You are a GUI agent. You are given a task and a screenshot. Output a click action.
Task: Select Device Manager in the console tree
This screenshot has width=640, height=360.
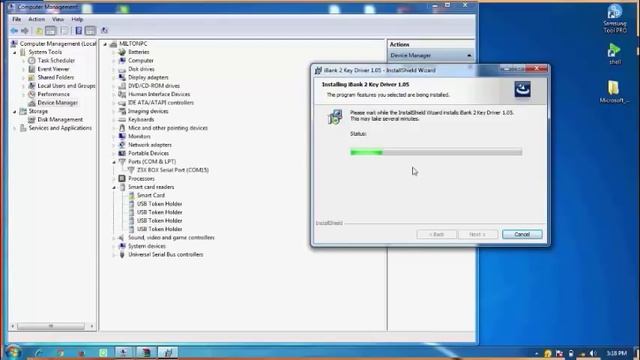[58, 102]
